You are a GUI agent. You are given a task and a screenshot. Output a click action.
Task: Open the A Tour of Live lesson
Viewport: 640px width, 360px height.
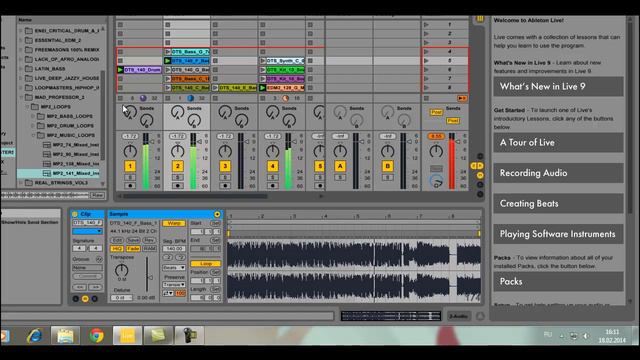(558, 142)
